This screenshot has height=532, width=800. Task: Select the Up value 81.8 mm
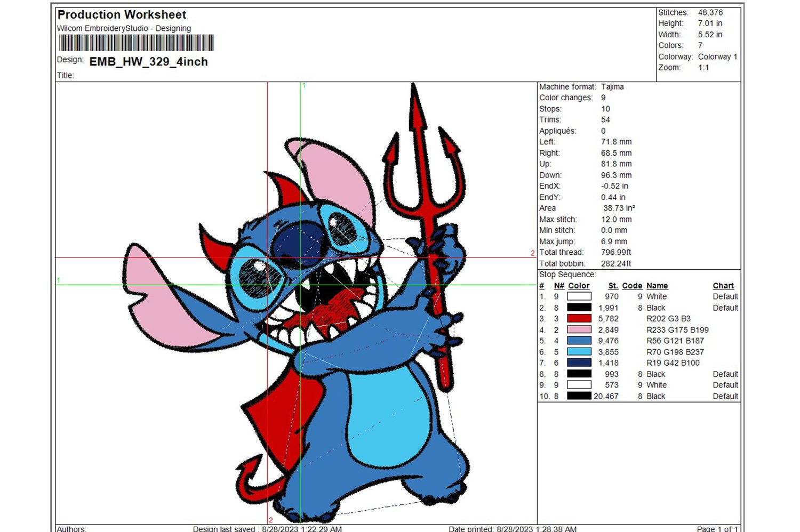617,164
